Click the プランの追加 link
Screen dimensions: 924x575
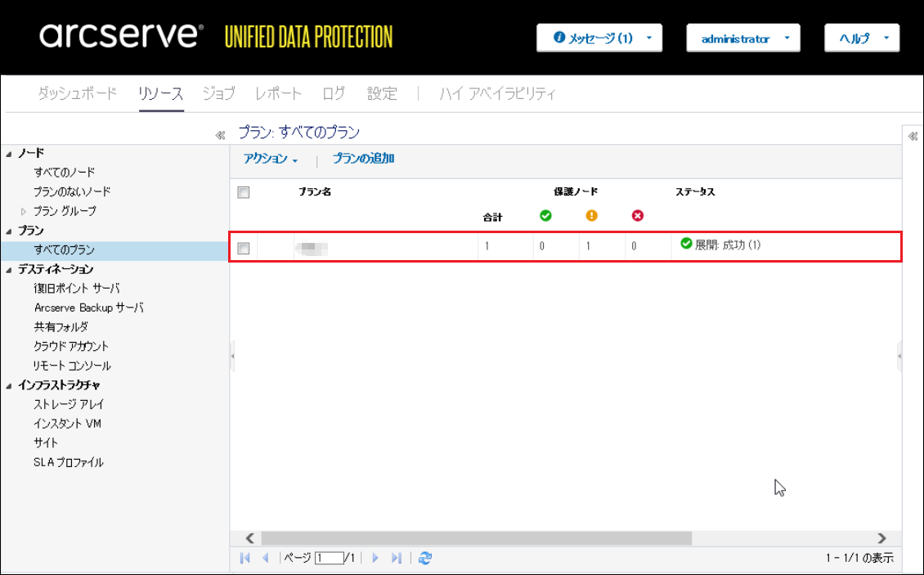pos(363,159)
